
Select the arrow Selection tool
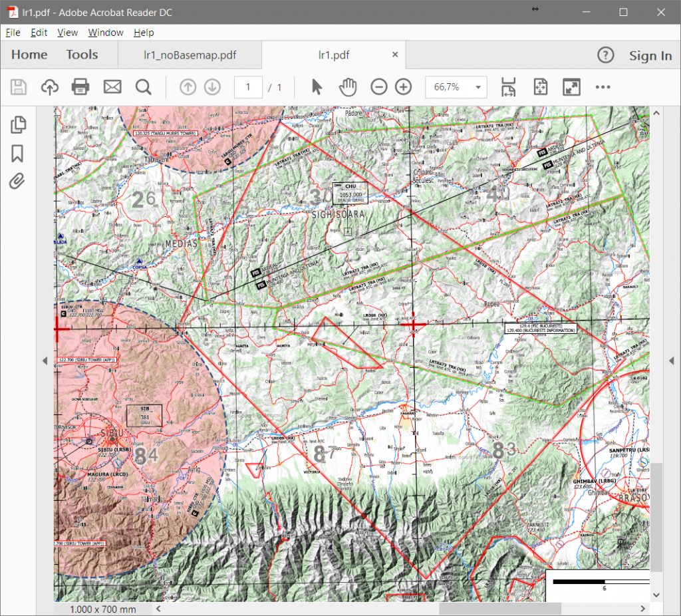point(317,87)
